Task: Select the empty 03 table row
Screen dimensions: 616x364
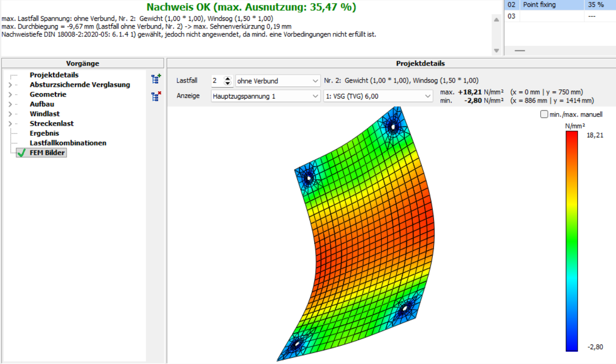Action: click(560, 16)
